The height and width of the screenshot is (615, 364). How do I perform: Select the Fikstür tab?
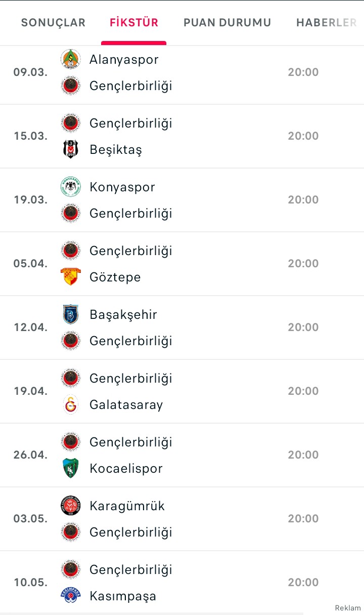pyautogui.click(x=134, y=23)
